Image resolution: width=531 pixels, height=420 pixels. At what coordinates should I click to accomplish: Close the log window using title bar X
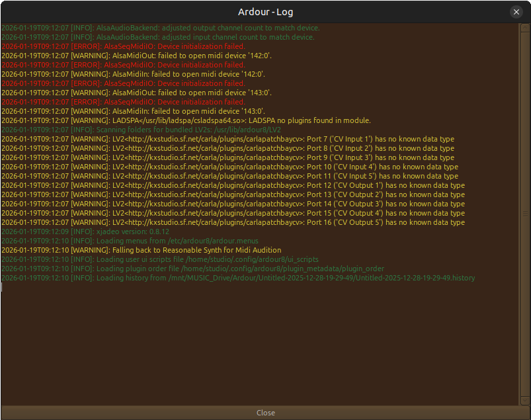point(516,12)
